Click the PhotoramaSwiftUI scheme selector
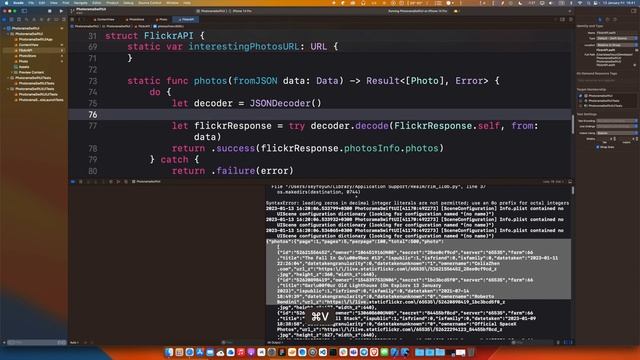Image resolution: width=640 pixels, height=360 pixels. 211,11
